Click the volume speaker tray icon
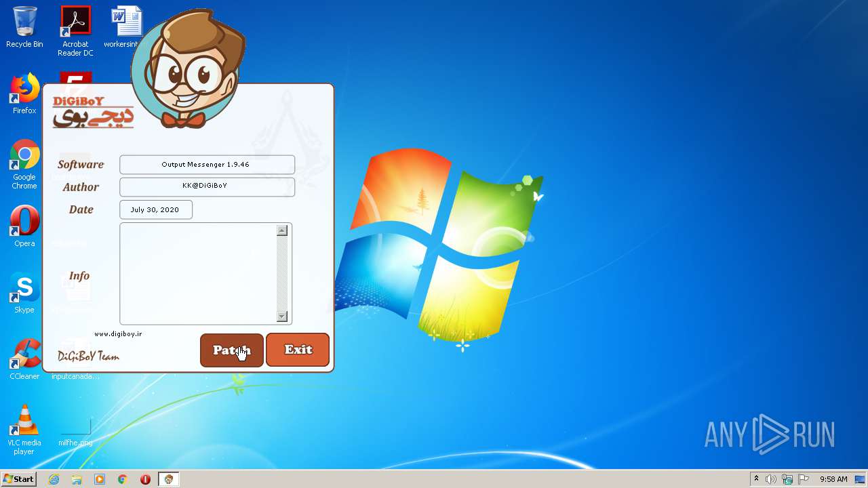Viewport: 868px width, 488px height. click(x=771, y=479)
